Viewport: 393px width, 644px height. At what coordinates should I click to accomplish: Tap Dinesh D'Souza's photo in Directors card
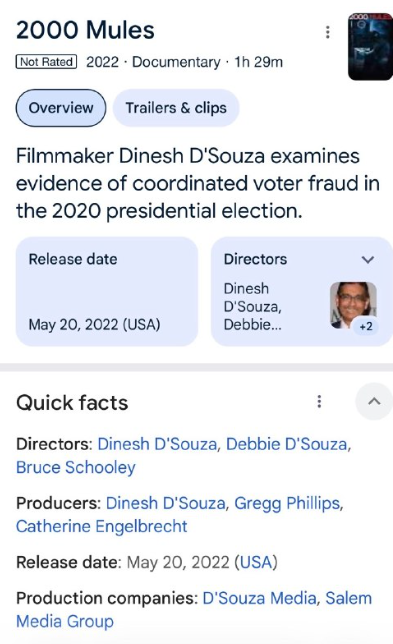click(x=353, y=305)
